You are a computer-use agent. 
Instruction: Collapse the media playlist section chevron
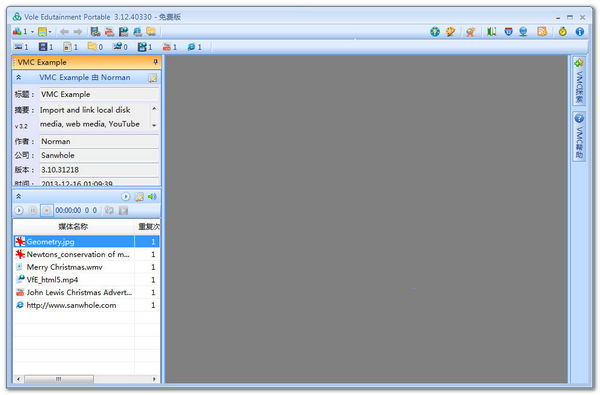[18, 197]
